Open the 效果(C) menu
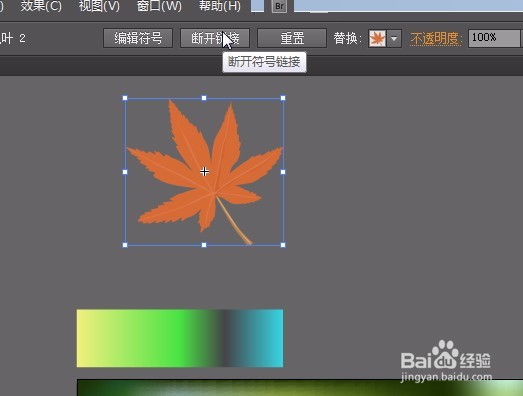Screen dimensions: 523x396 (x=41, y=6)
